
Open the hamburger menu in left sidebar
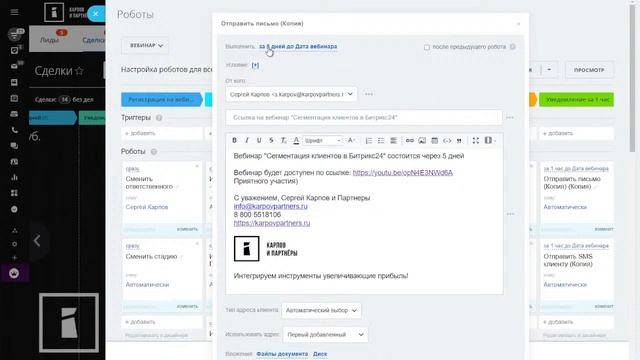14,12
